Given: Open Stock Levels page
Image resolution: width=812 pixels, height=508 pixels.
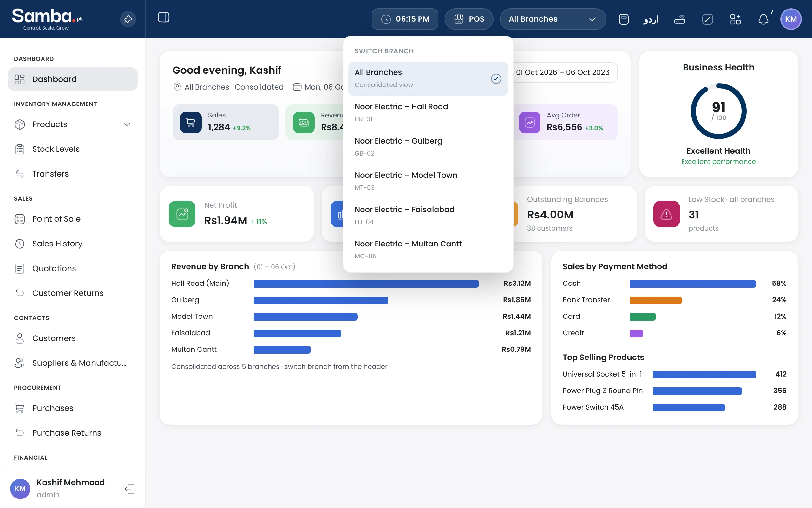Looking at the screenshot, I should pyautogui.click(x=72, y=149).
